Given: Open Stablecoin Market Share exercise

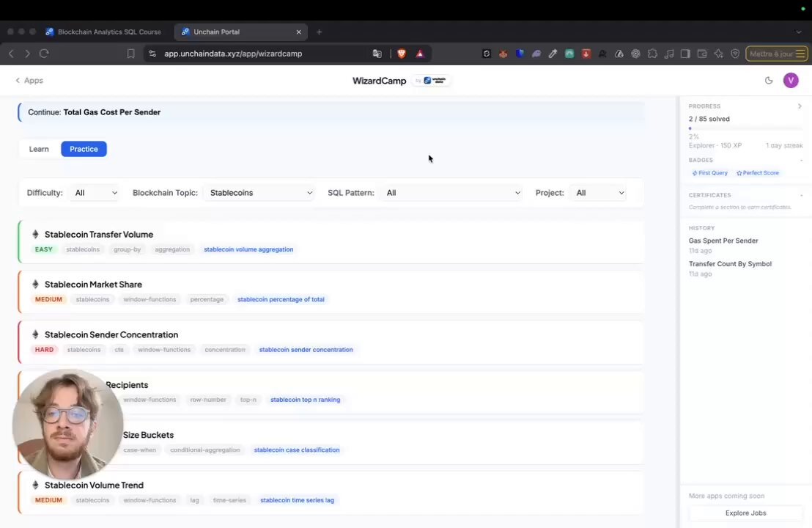Looking at the screenshot, I should pos(331,292).
